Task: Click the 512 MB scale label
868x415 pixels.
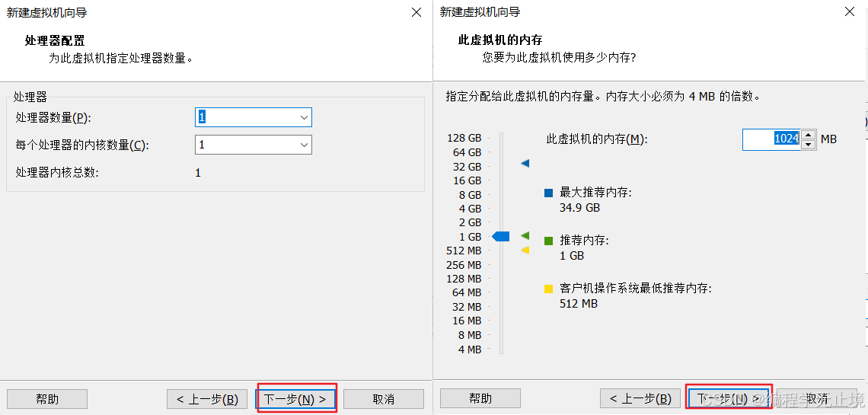Action: point(464,251)
